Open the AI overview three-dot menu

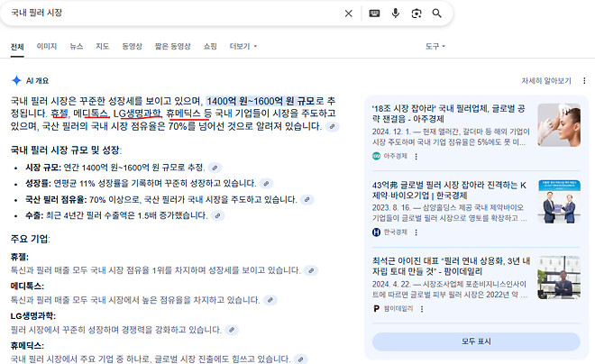(584, 81)
